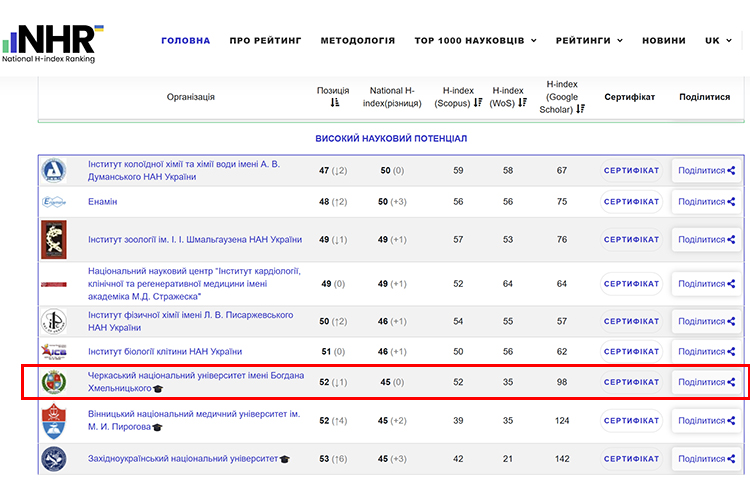Click the Інститут біології клітини logo
Viewport: 750px width, 500px height.
pos(54,352)
